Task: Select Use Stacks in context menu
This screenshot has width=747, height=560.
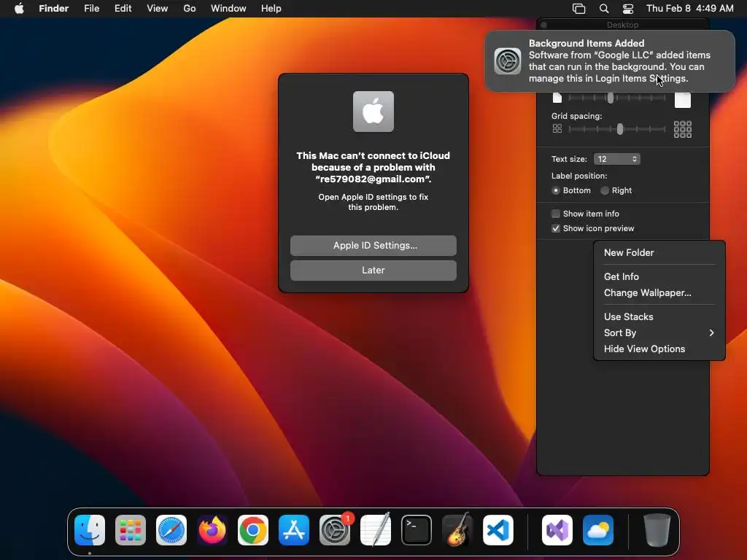Action: coord(659,316)
